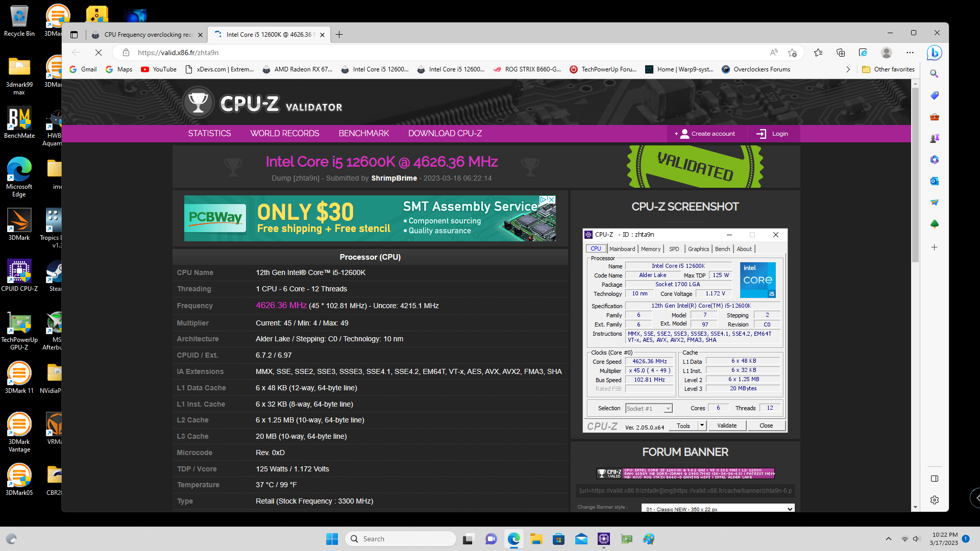Click the Edge profile avatar icon
The image size is (980, 551).
[887, 53]
